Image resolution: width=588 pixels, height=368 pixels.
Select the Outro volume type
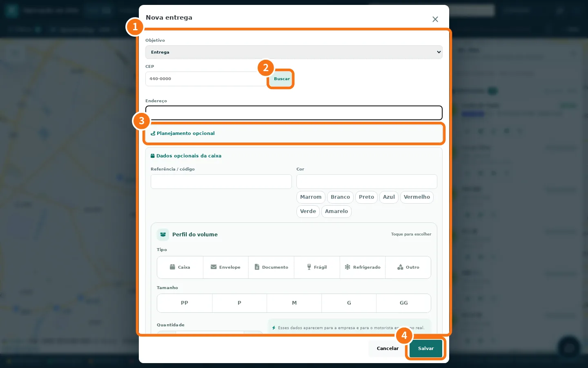click(x=408, y=267)
